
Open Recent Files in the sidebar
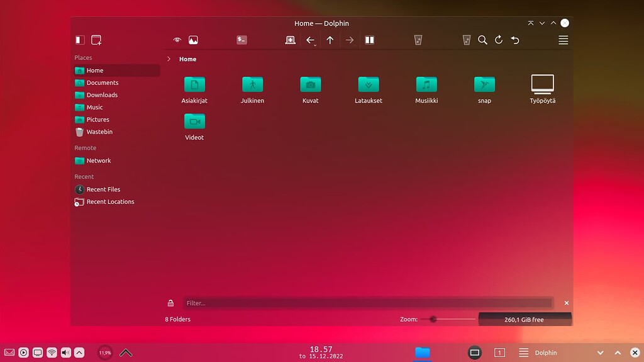(103, 189)
